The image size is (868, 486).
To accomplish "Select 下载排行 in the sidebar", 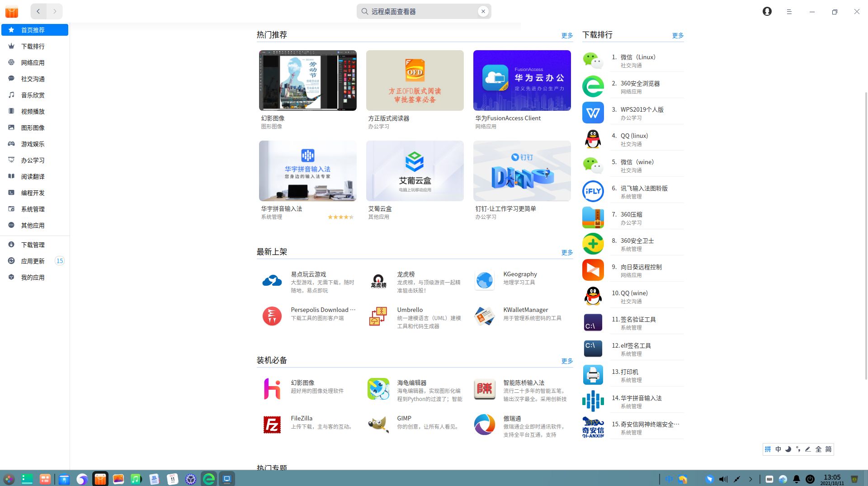I will (33, 46).
